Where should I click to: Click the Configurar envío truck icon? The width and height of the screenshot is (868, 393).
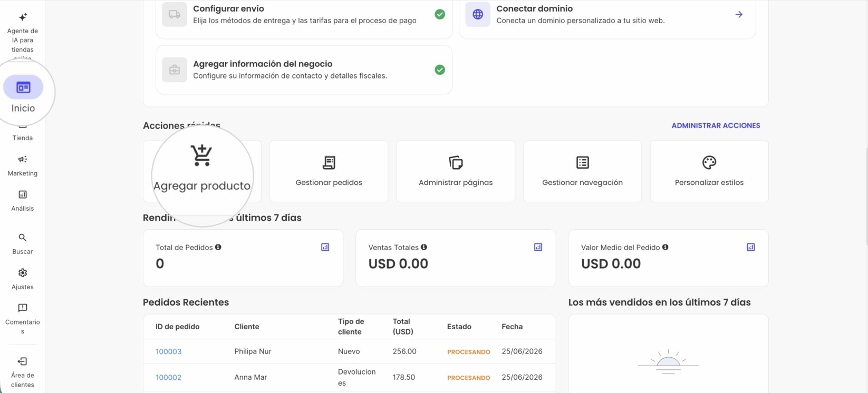(x=175, y=14)
